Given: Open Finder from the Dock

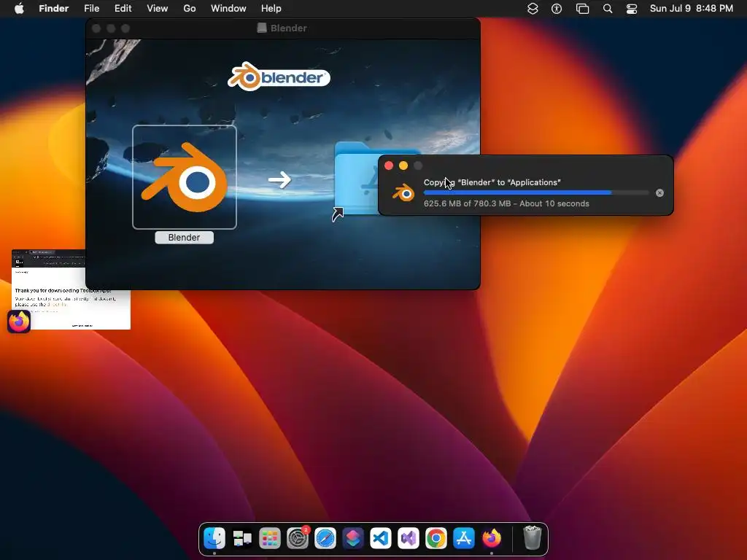Looking at the screenshot, I should [x=214, y=538].
